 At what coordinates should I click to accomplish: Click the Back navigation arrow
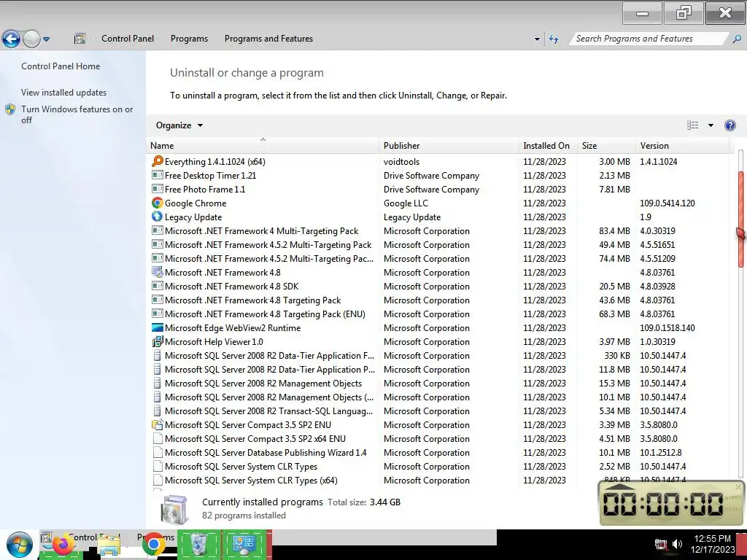[x=12, y=39]
